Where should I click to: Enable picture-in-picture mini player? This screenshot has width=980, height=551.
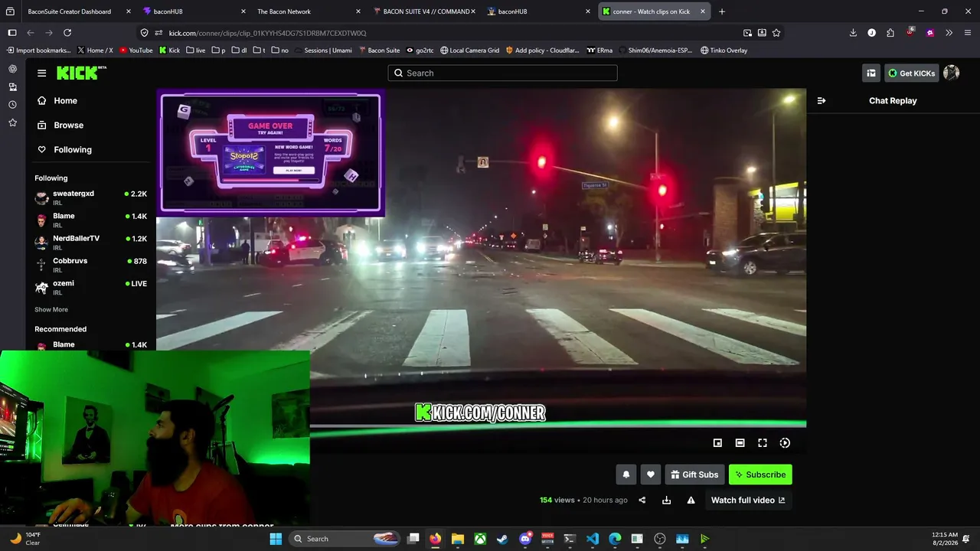coord(717,442)
